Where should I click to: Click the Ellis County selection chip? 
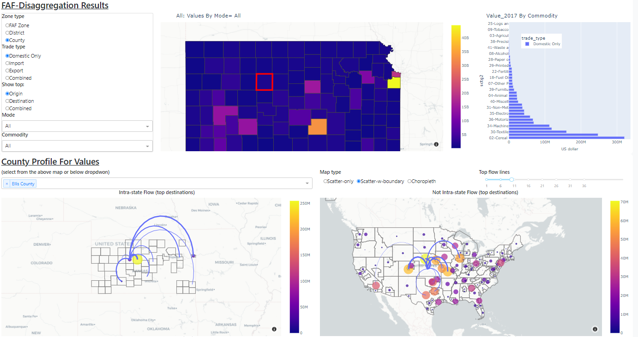[20, 183]
